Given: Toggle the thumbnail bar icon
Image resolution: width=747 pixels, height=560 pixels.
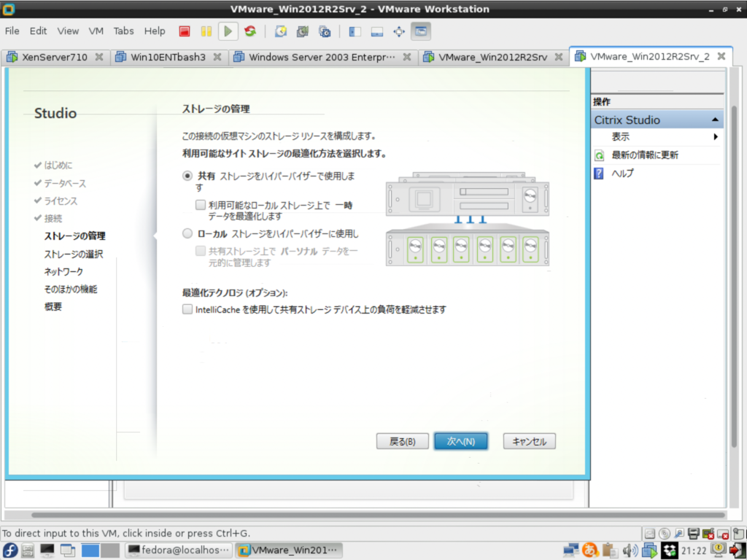Looking at the screenshot, I should pos(377,31).
